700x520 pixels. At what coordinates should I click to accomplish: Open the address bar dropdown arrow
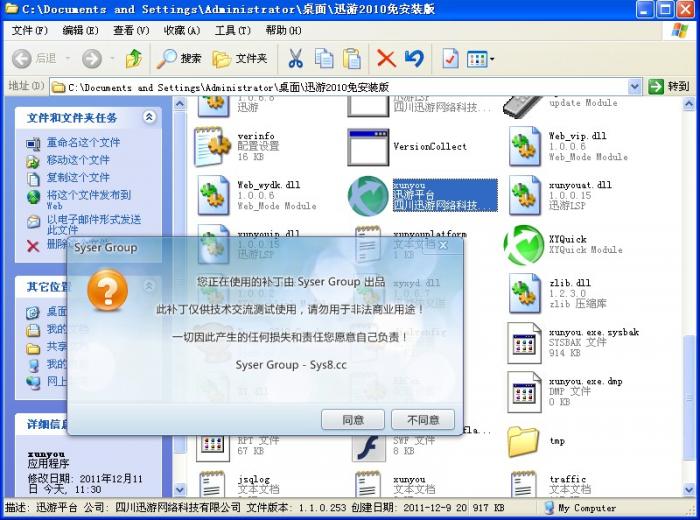[x=634, y=87]
